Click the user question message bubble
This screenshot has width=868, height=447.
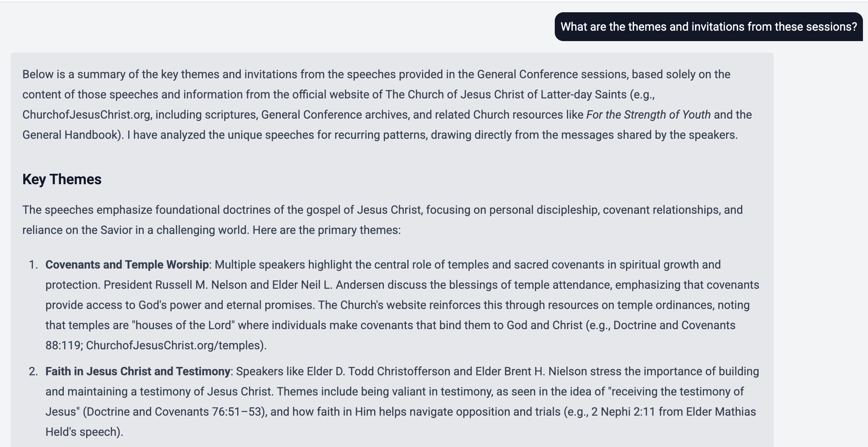coord(708,27)
